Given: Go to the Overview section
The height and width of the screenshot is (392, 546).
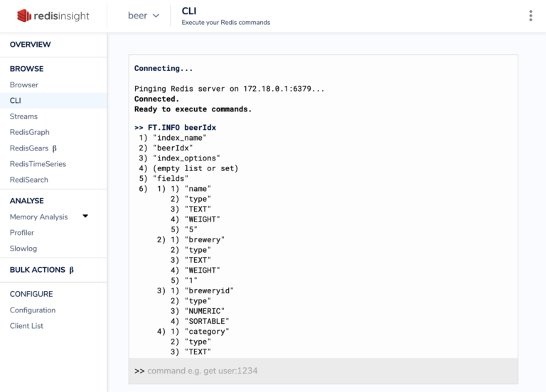Looking at the screenshot, I should (x=30, y=45).
